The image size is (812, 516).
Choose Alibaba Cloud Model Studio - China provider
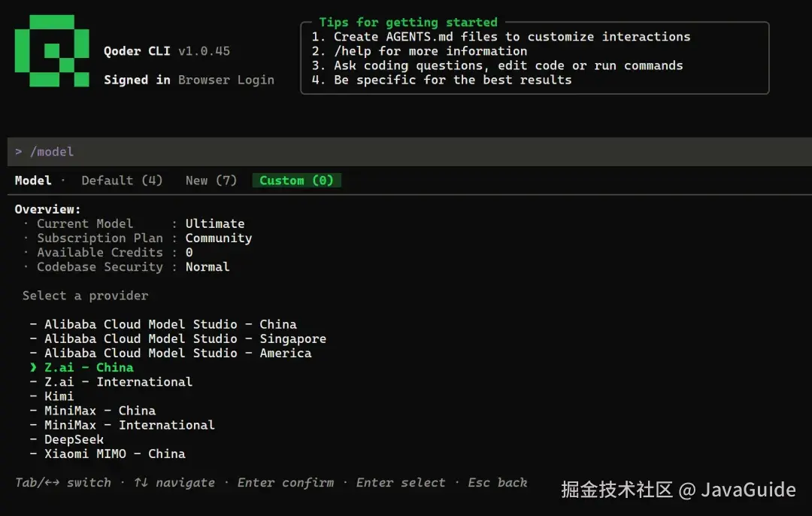click(171, 324)
